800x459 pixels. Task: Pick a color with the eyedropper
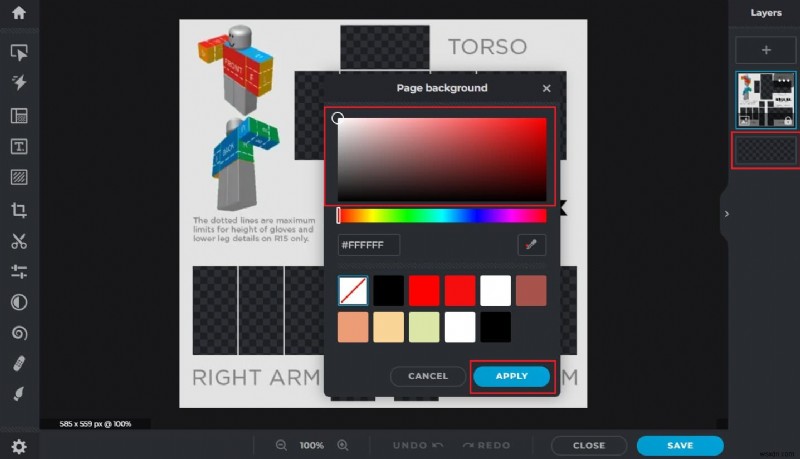[531, 245]
